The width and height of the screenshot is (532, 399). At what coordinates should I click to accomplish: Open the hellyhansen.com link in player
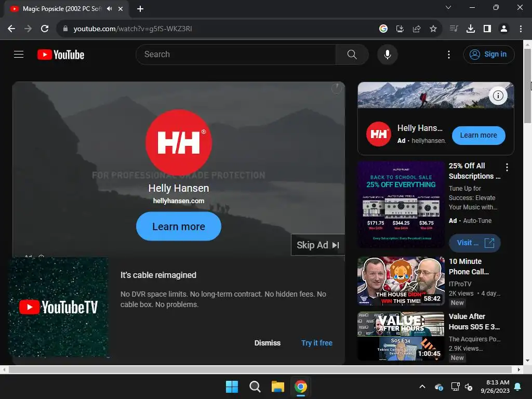(179, 201)
